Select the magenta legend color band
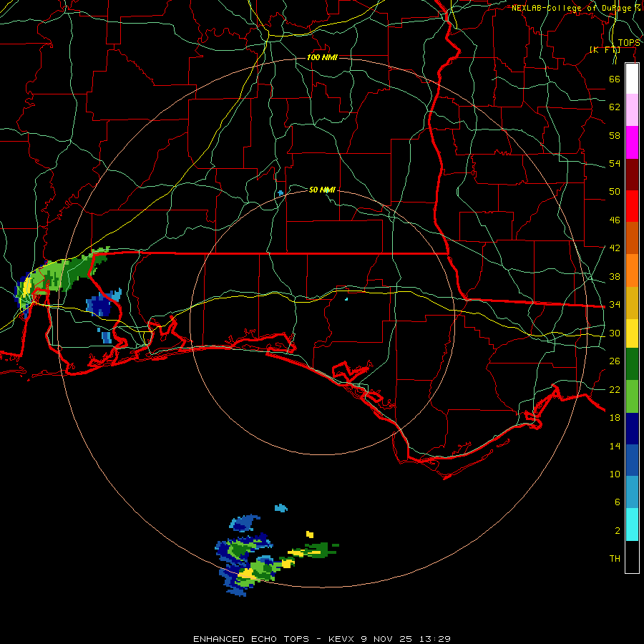 (x=632, y=142)
